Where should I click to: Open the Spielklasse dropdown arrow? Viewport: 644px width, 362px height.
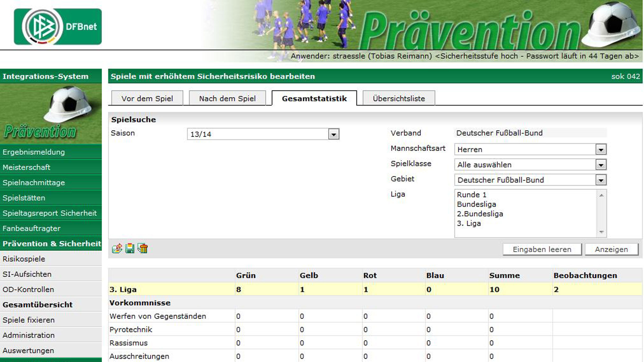click(x=601, y=165)
